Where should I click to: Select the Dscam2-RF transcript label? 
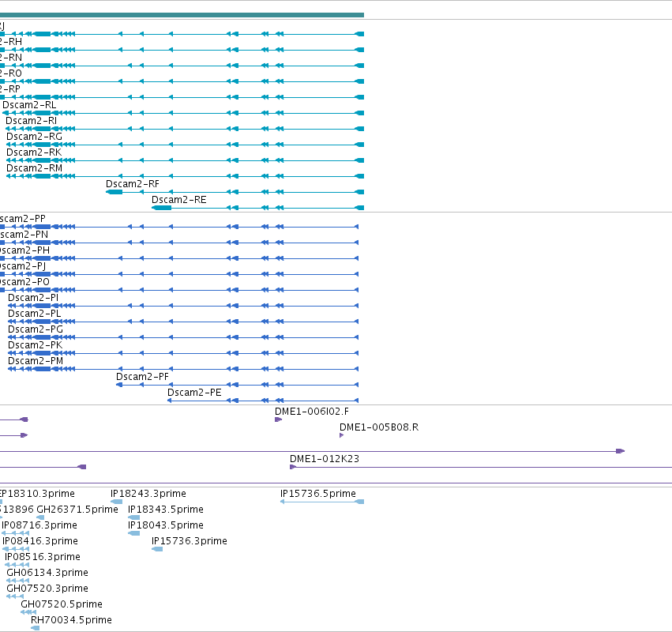(x=133, y=184)
